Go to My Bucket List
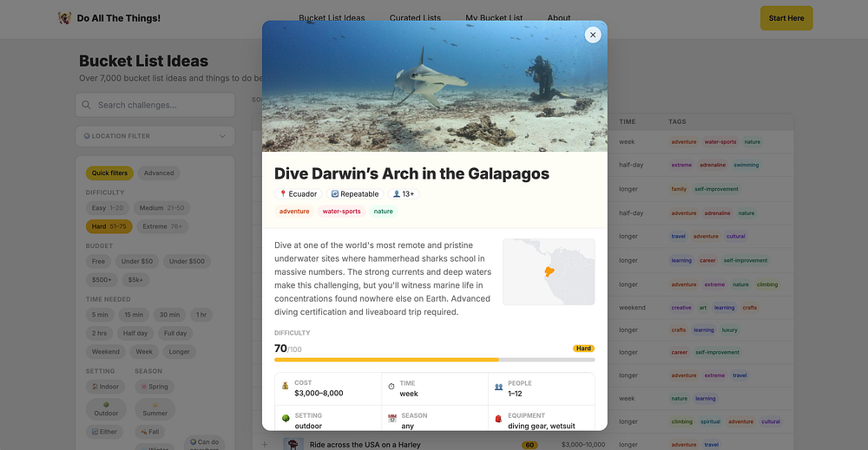Screen dimensions: 868x450 pyautogui.click(x=494, y=17)
